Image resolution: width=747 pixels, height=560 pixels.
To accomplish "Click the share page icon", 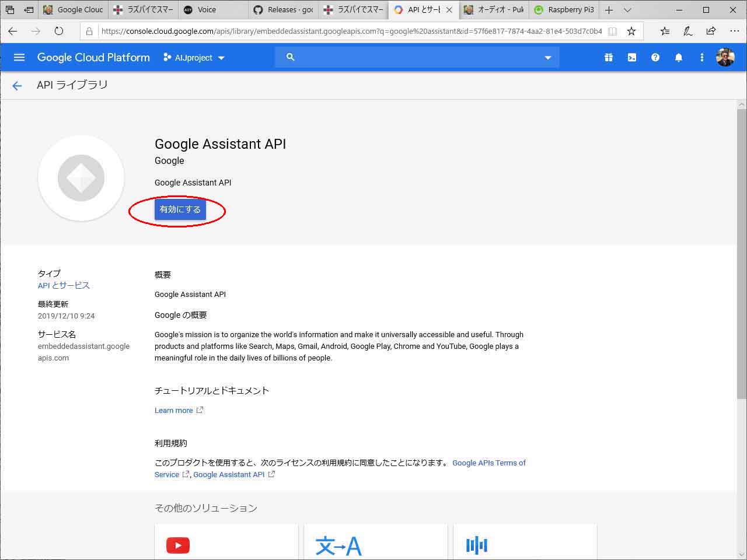I will click(x=711, y=32).
